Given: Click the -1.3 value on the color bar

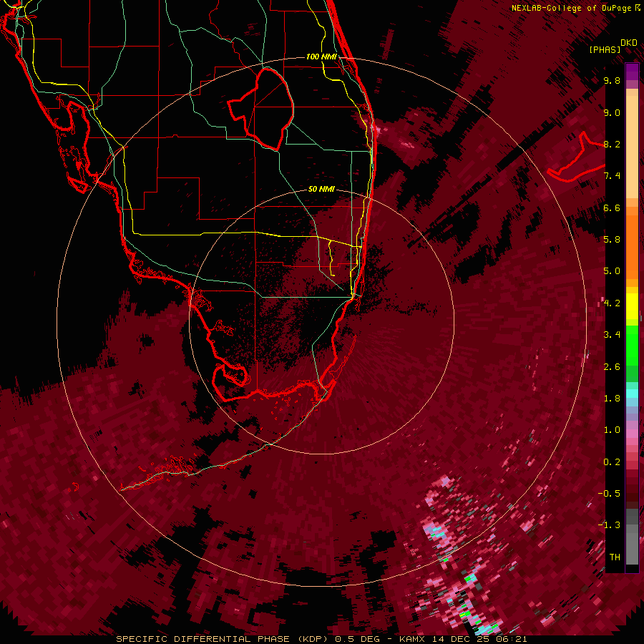Looking at the screenshot, I should pyautogui.click(x=609, y=525).
